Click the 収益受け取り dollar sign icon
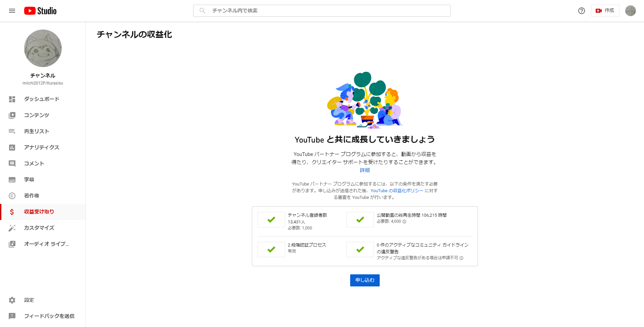Screen dimensions: 644x327 (12, 212)
